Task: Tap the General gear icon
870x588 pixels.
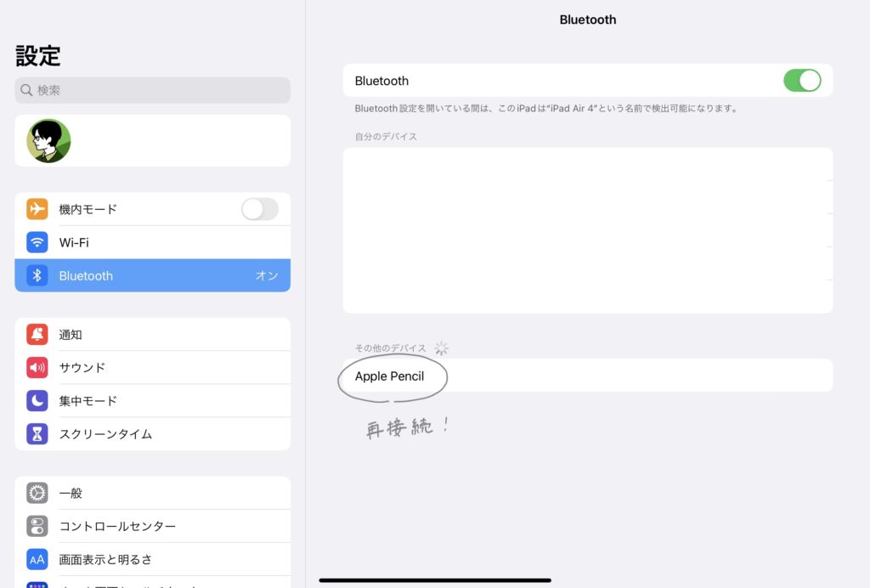Action: click(37, 493)
